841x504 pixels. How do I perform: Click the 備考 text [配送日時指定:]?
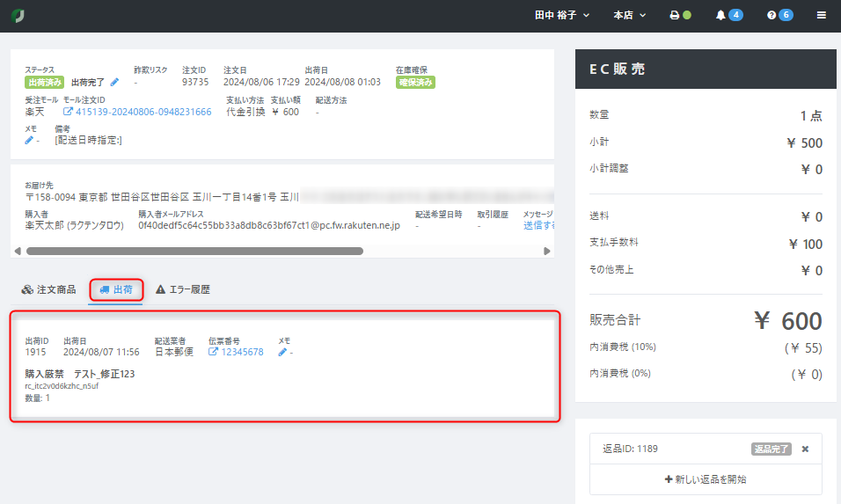tap(88, 140)
